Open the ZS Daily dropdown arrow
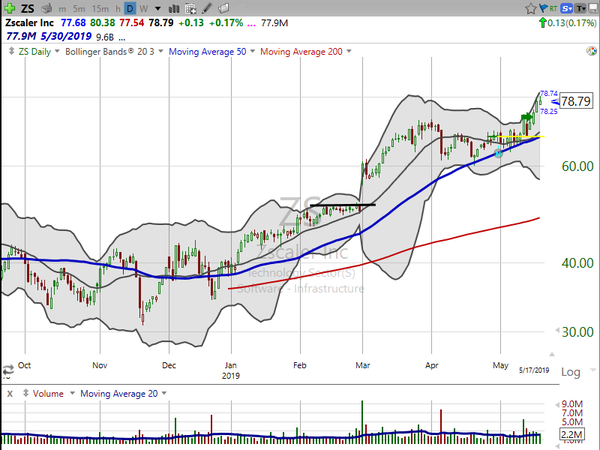Image resolution: width=600 pixels, height=450 pixels. coord(57,51)
